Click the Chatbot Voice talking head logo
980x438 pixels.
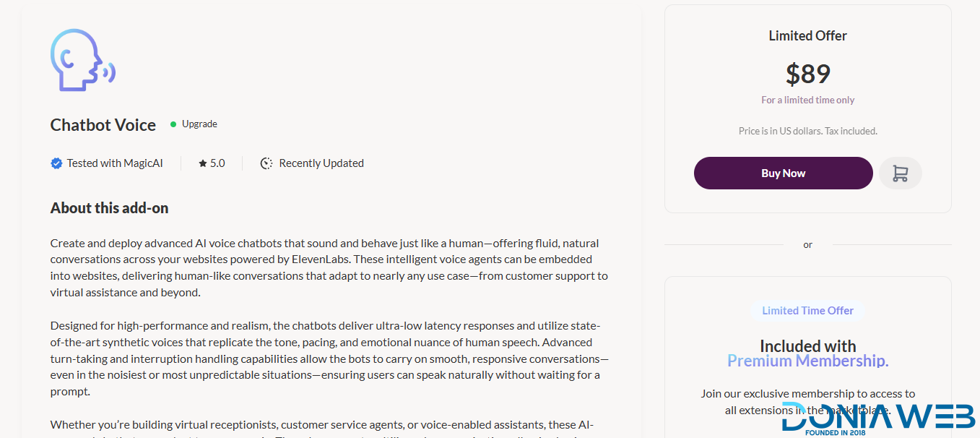point(82,60)
